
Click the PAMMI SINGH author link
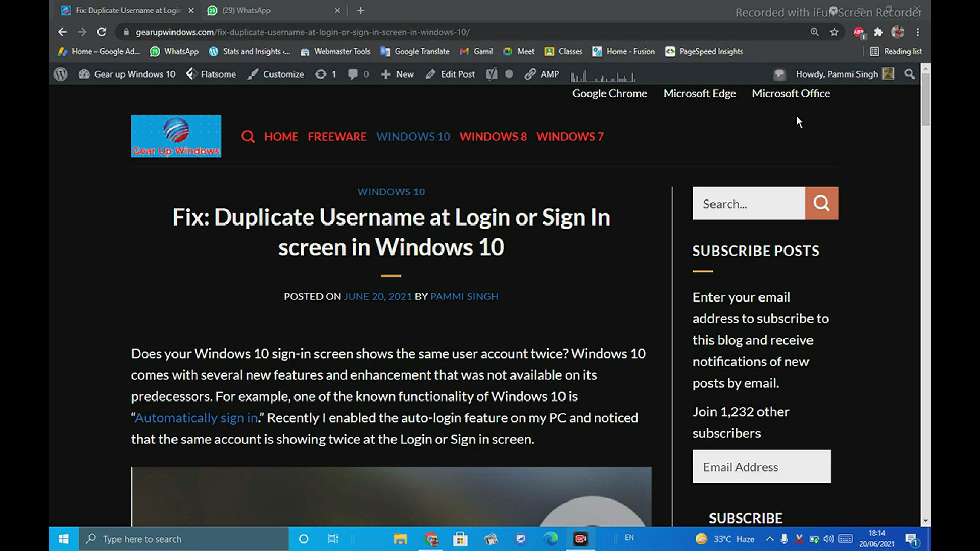pyautogui.click(x=464, y=297)
